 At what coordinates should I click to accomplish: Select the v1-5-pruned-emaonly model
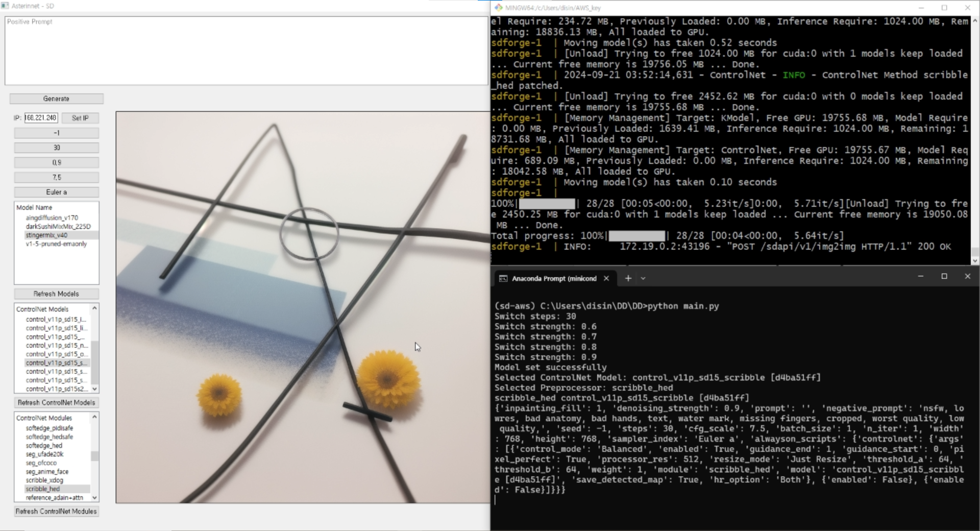pyautogui.click(x=56, y=244)
